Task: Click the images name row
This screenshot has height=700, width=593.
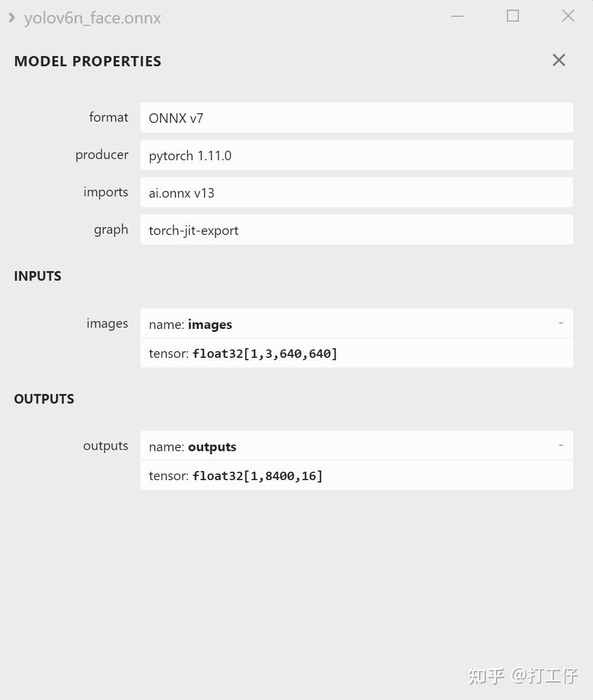Action: (350, 324)
